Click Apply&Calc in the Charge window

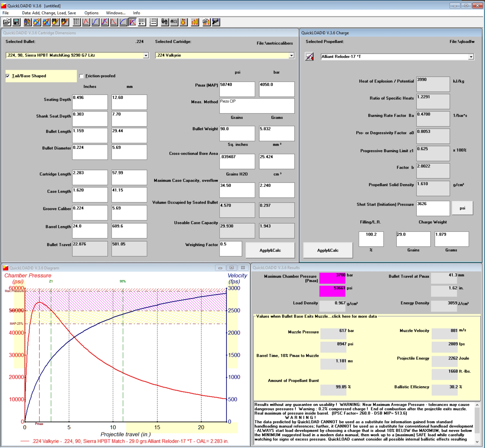tap(328, 250)
